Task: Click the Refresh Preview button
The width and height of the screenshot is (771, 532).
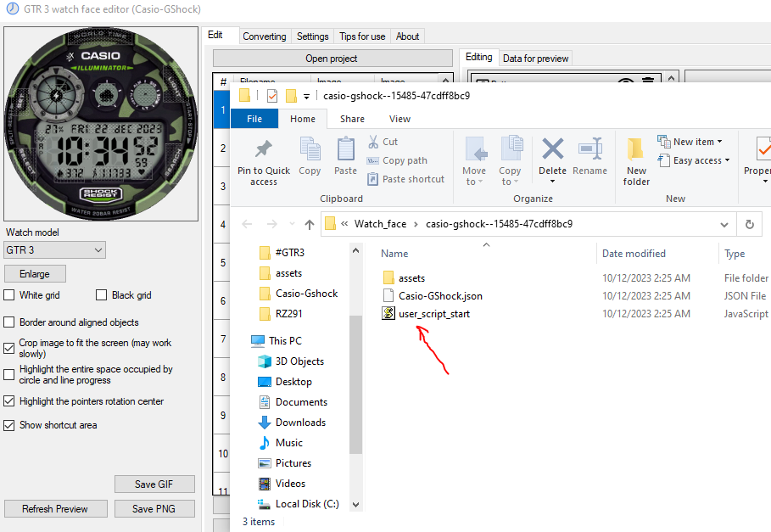Action: pos(56,509)
